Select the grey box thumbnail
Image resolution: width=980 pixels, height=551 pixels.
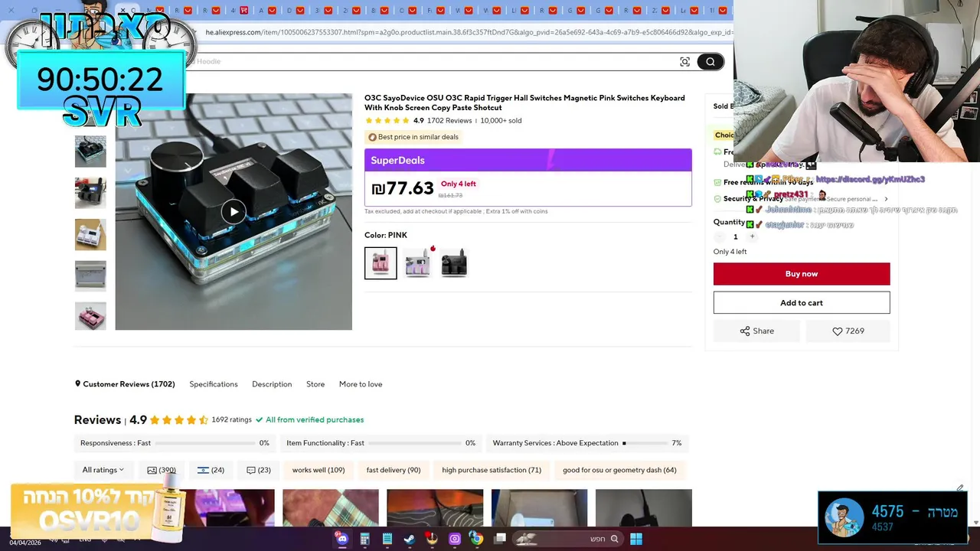coord(90,275)
